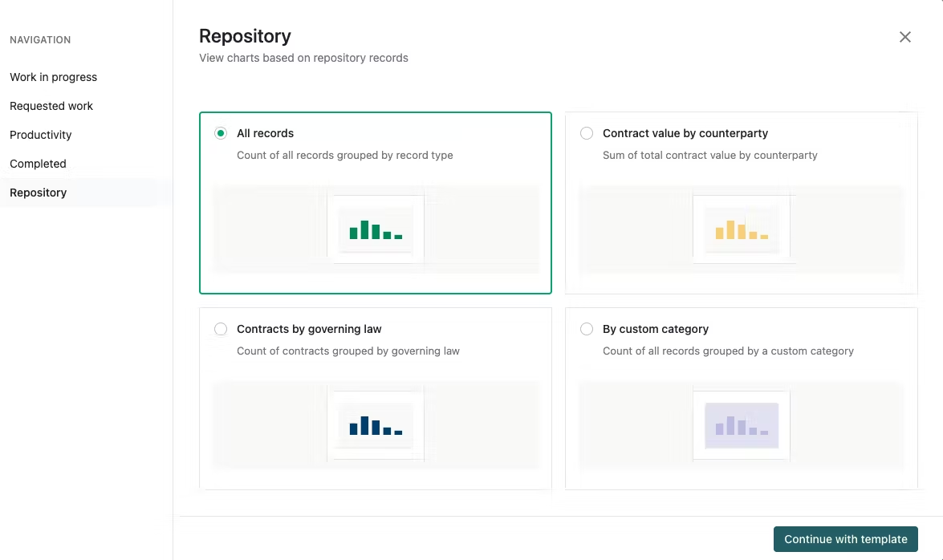Close the Repository template dialog
This screenshot has width=943, height=560.
point(904,37)
